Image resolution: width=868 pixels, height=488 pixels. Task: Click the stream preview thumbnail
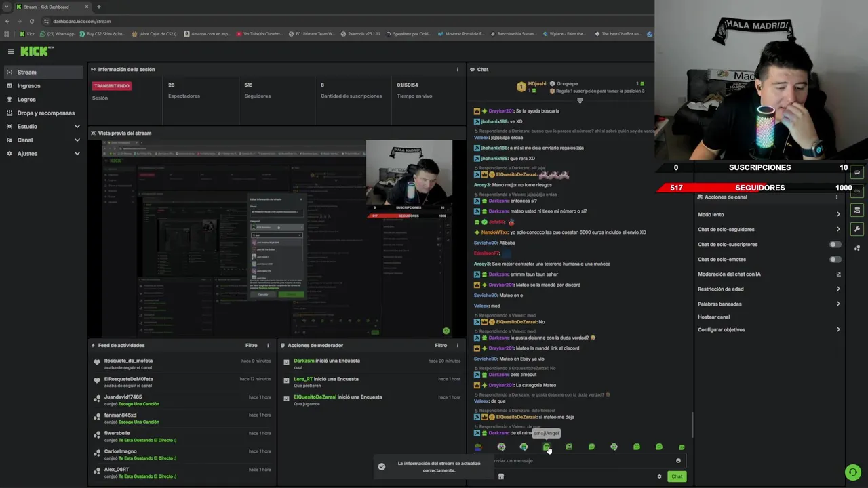[x=277, y=237]
